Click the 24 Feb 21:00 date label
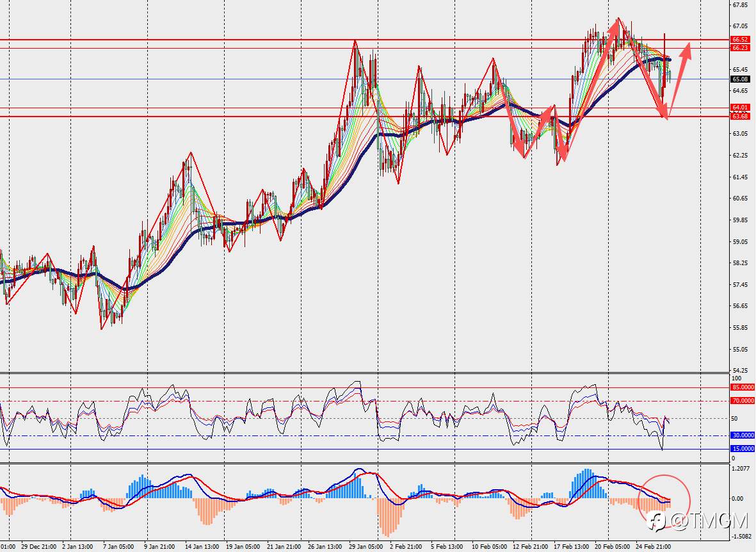The width and height of the screenshot is (756, 552). [654, 547]
